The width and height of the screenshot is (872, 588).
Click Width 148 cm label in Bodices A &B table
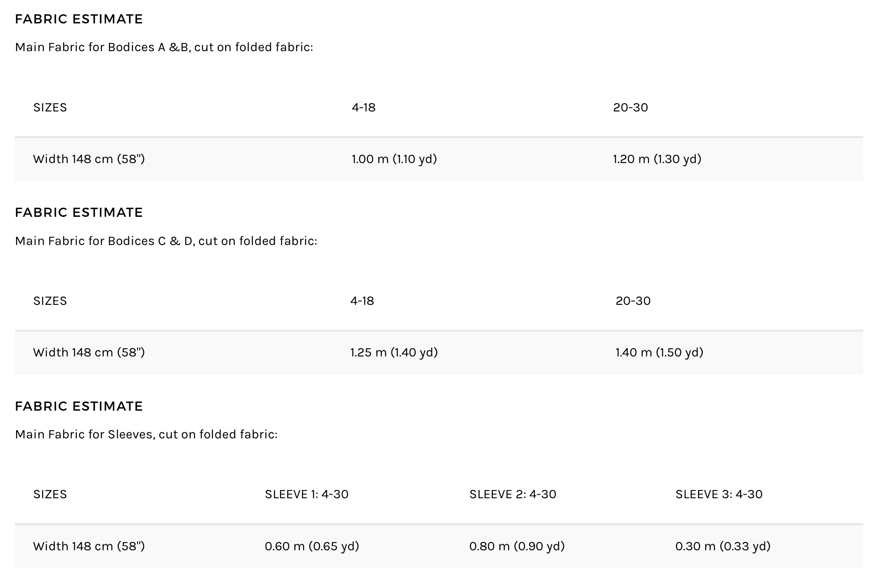(x=89, y=159)
